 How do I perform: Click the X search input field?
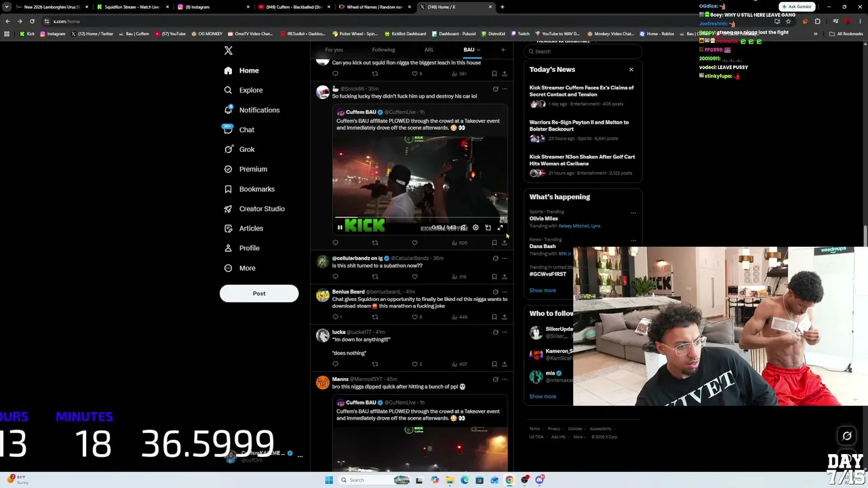click(x=583, y=52)
